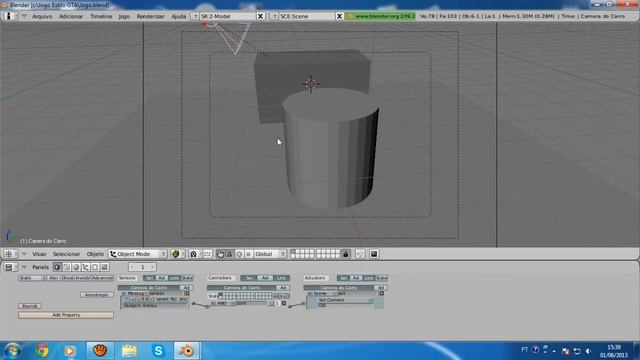Open the screen selector dropdown beside SR:2-Model
640x360 pixels.
(x=195, y=16)
